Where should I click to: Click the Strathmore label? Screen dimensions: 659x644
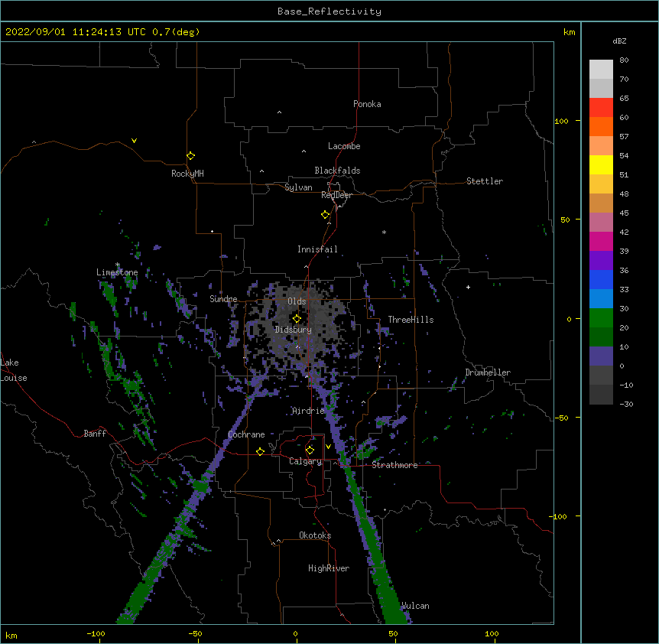pos(394,465)
